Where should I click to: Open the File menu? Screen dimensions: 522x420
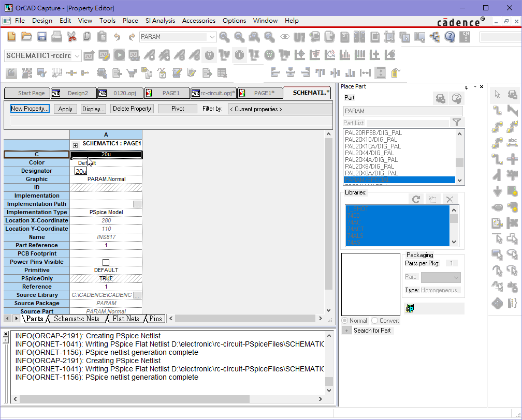[x=20, y=21]
